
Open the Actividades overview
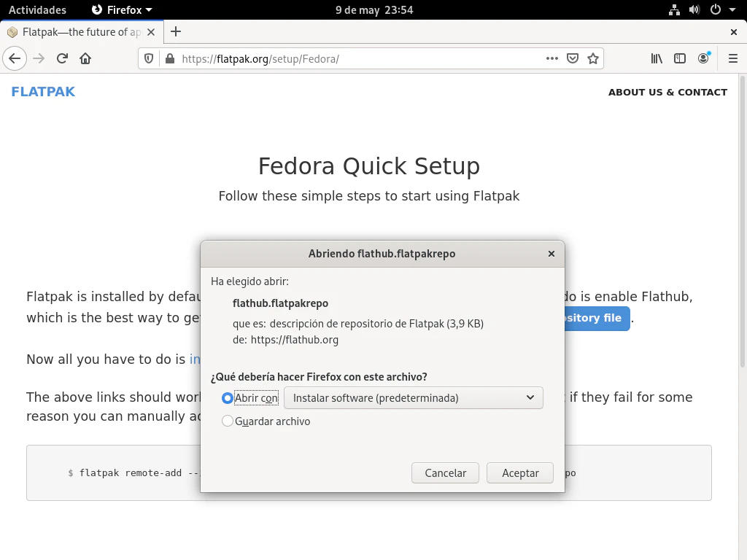pos(37,10)
